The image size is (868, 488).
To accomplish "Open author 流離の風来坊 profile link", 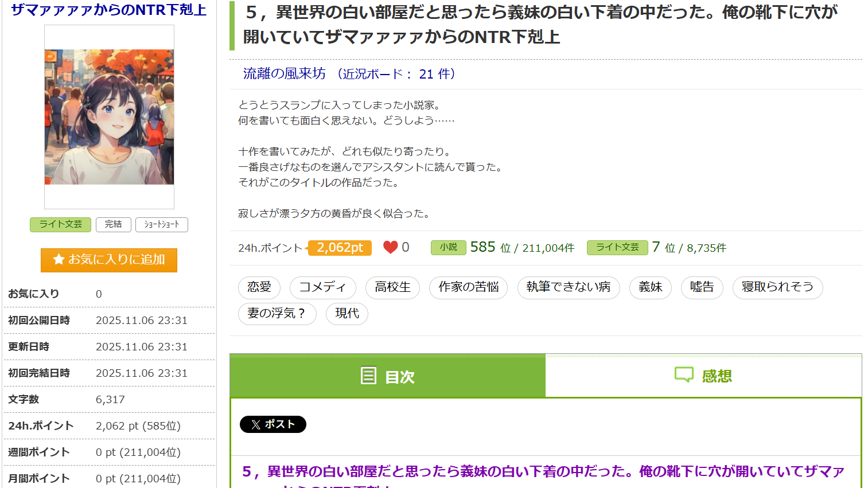I will pos(285,74).
